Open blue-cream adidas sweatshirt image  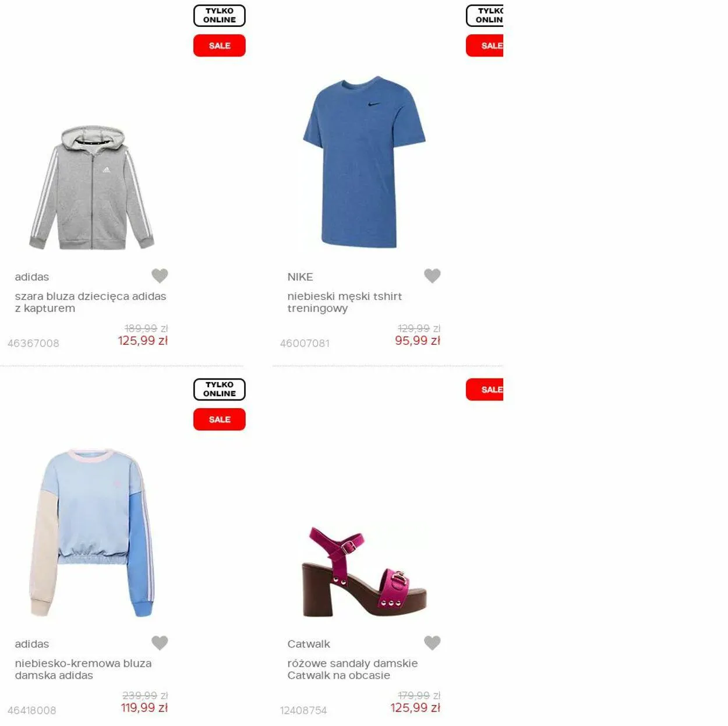[x=92, y=532]
